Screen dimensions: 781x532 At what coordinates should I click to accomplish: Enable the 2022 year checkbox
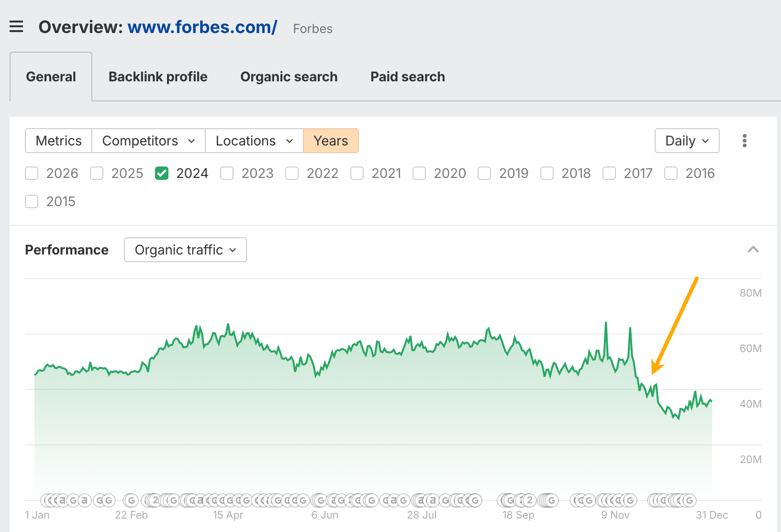tap(292, 173)
